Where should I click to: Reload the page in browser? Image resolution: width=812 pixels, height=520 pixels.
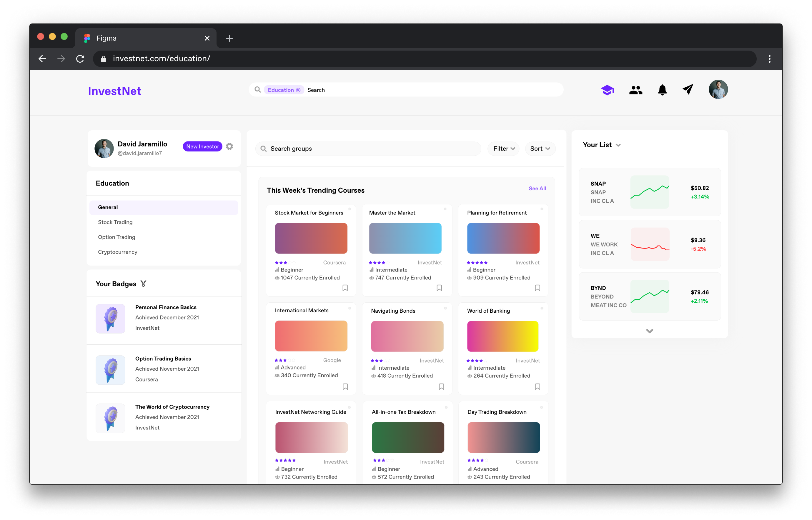click(x=80, y=59)
